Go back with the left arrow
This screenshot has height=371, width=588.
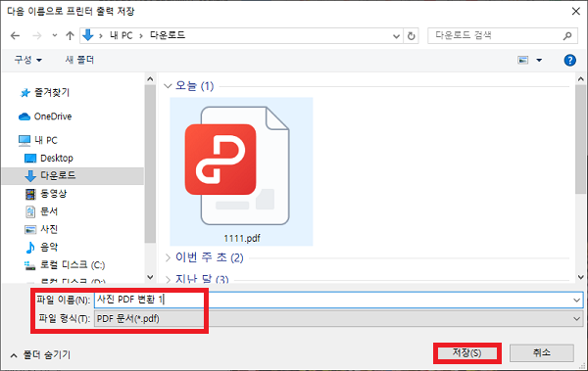click(x=15, y=35)
